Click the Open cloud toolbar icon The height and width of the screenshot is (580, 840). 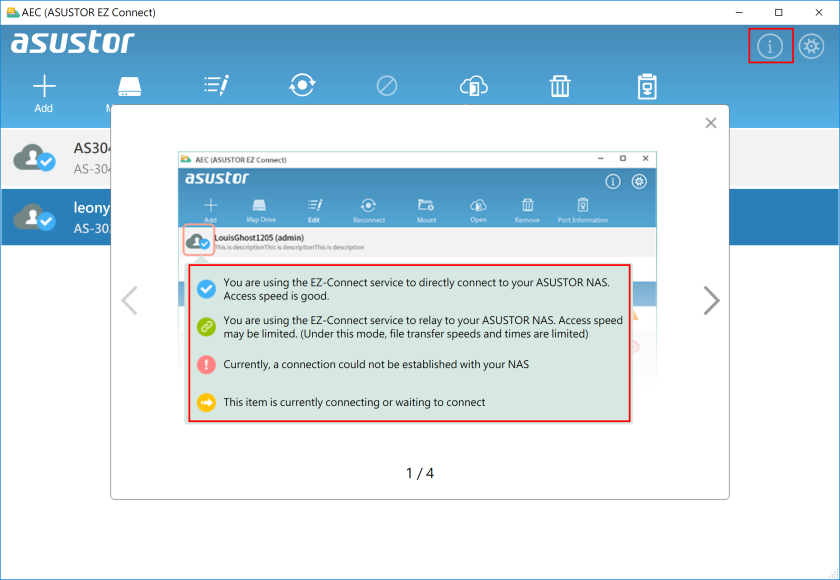(x=474, y=86)
